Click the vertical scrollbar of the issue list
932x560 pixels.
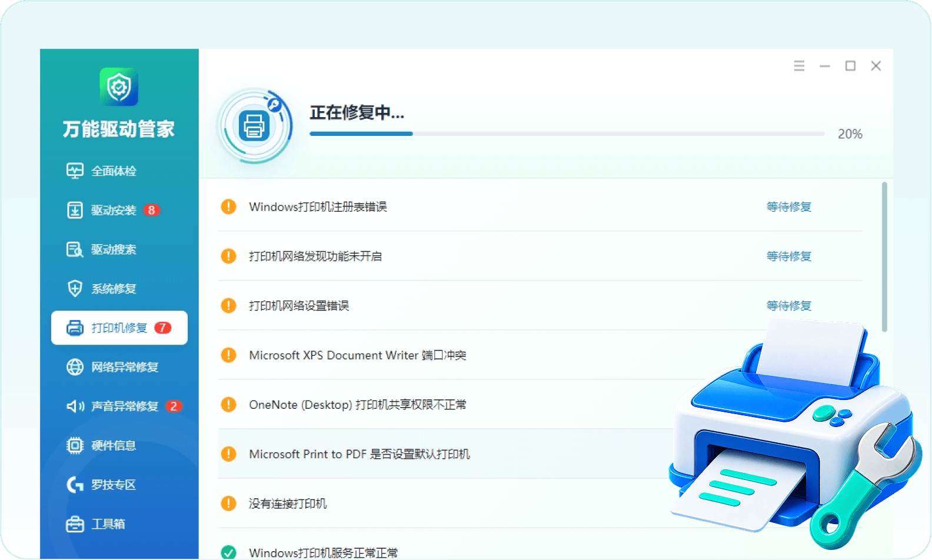(884, 257)
